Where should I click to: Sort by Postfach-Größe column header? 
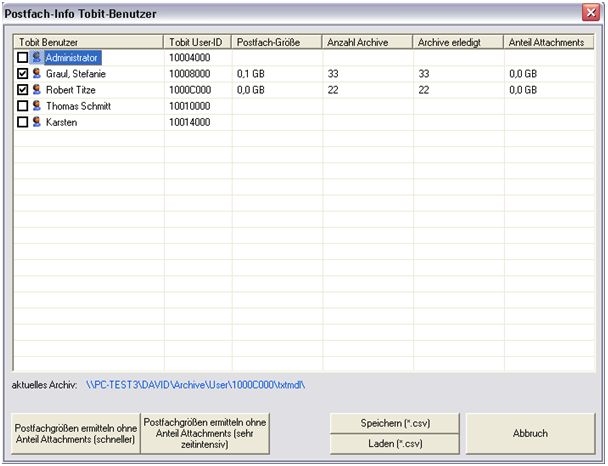coord(276,42)
